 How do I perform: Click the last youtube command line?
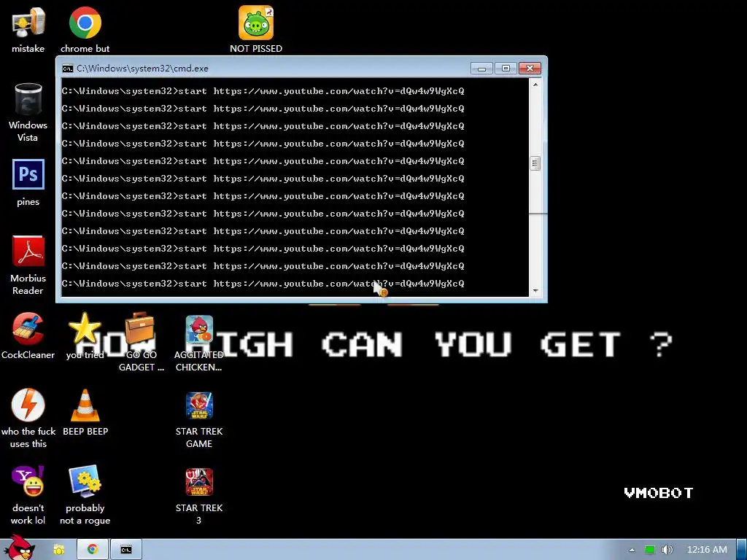[x=263, y=284]
